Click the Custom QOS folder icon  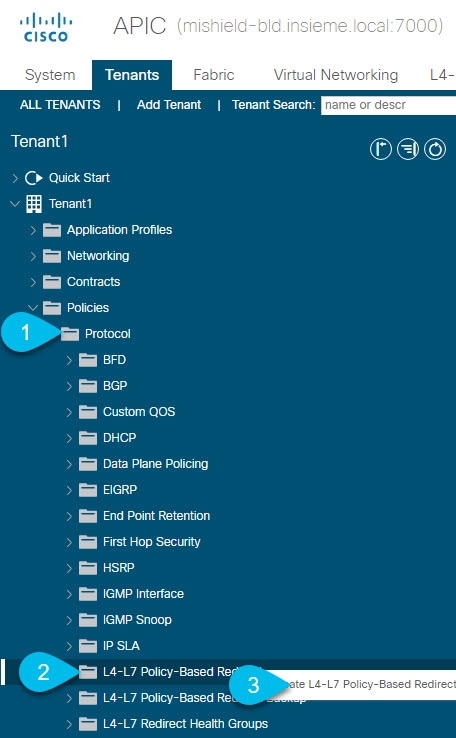click(88, 412)
